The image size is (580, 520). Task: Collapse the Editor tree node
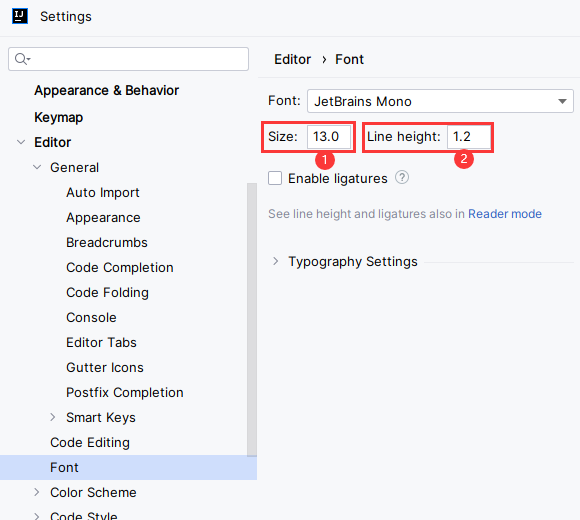pyautogui.click(x=21, y=142)
